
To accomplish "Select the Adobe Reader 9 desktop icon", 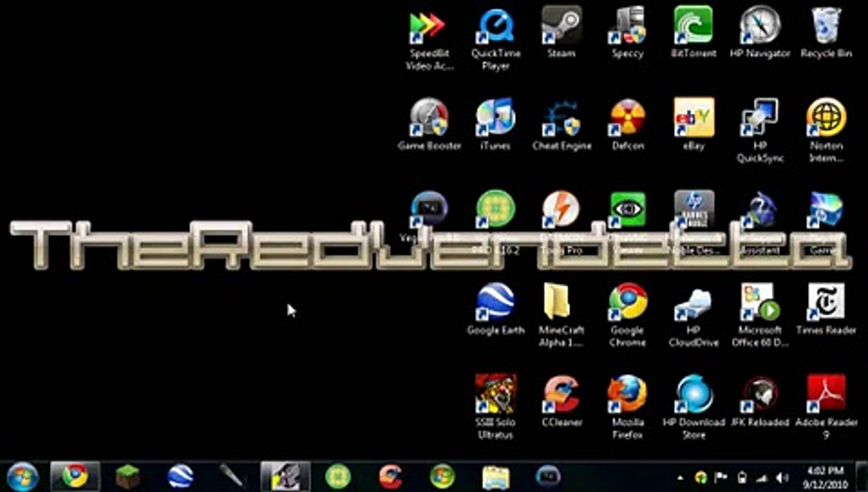I will tap(826, 407).
